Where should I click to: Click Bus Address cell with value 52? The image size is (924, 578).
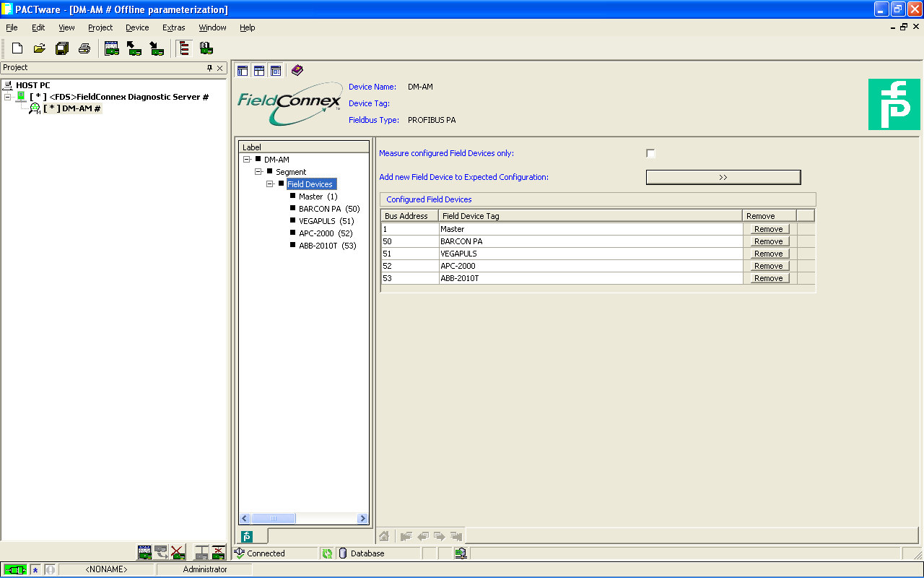coord(410,266)
